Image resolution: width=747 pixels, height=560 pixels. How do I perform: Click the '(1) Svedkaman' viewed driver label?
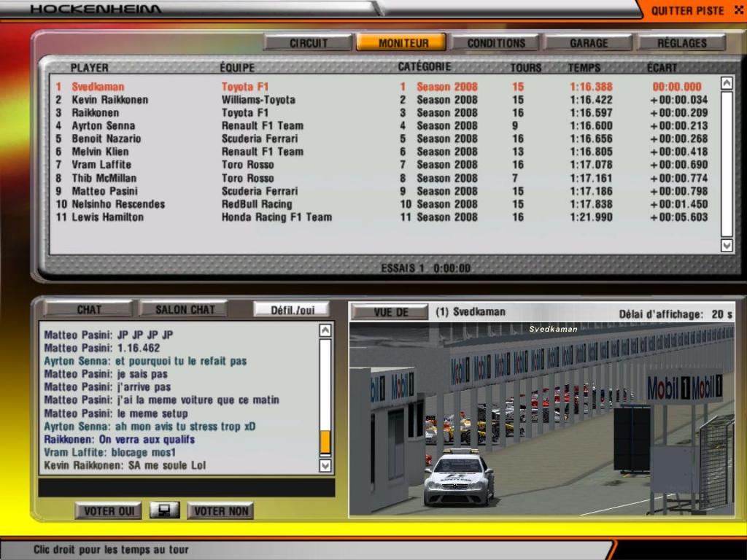pos(471,312)
